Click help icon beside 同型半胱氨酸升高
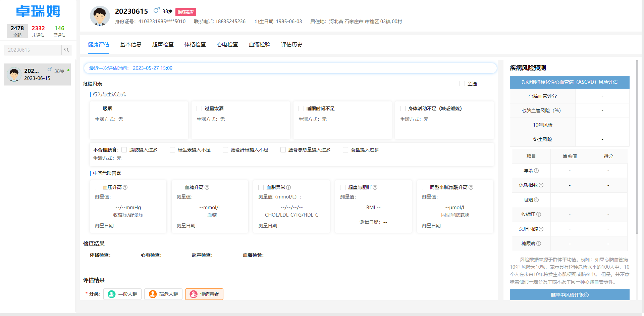Image resolution: width=644 pixels, height=316 pixels. tap(471, 187)
